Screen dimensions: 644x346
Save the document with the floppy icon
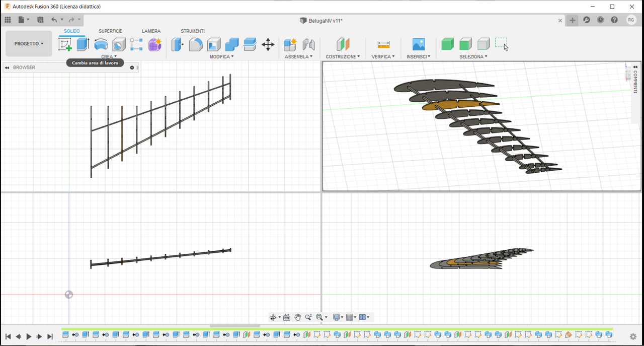point(40,20)
